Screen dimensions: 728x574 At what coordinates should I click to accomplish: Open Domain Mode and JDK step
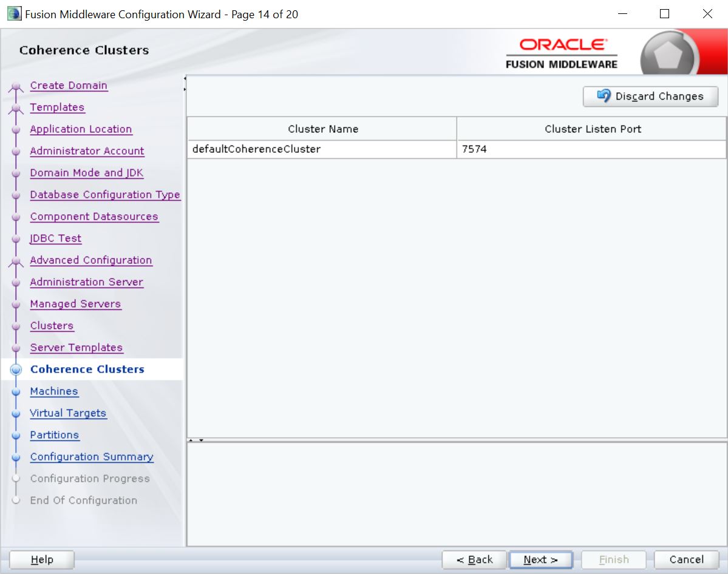[x=87, y=172]
